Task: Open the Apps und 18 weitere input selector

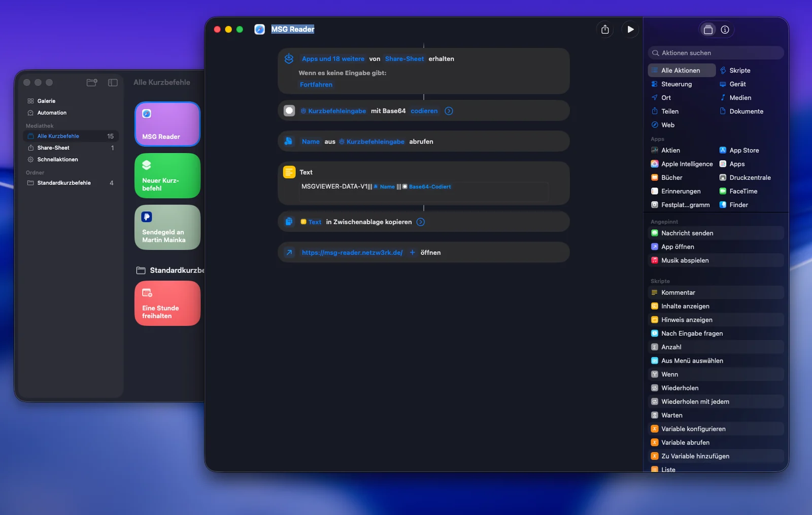Action: pos(333,59)
